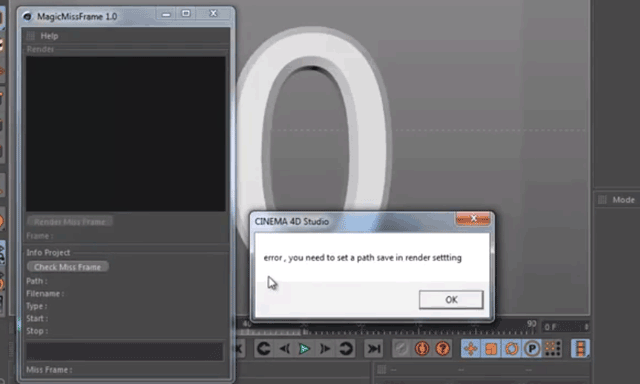Image resolution: width=640 pixels, height=384 pixels.
Task: Click the 'Filename :' label
Action: pos(45,294)
